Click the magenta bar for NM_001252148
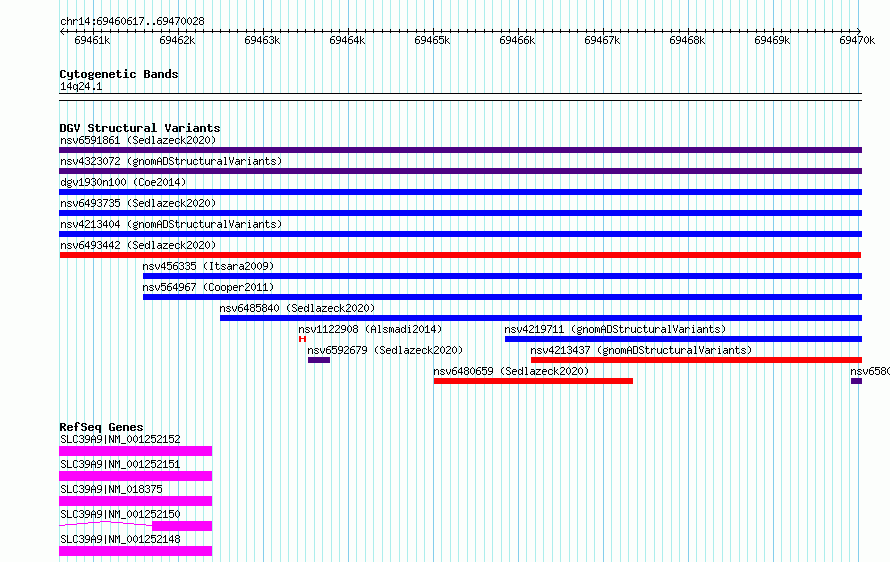The image size is (890, 562). point(136,551)
